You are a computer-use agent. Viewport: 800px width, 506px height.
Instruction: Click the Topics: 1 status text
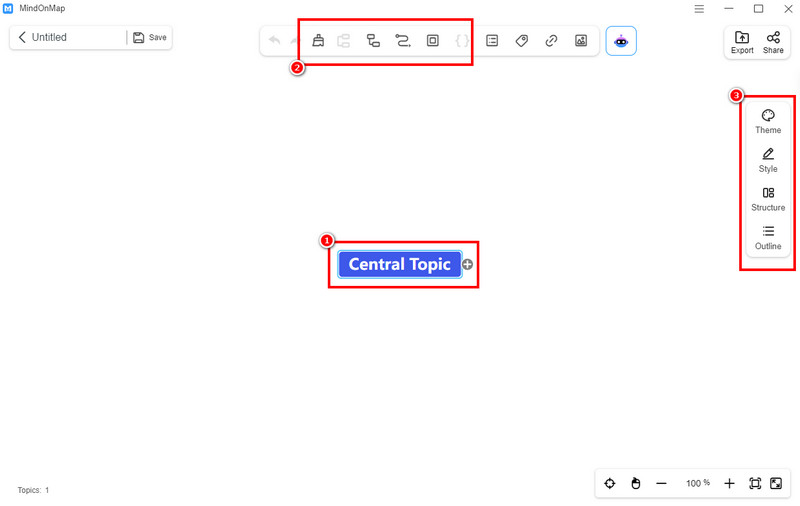[x=33, y=490]
